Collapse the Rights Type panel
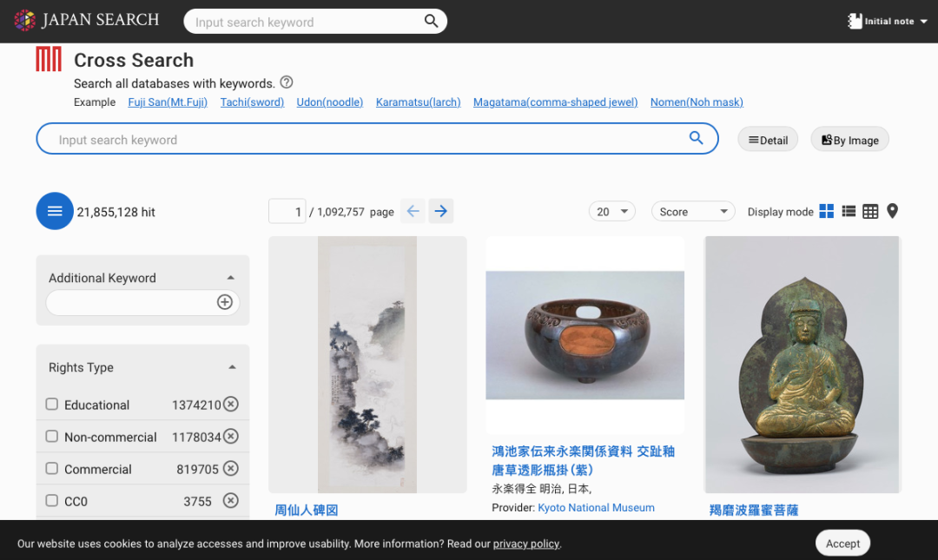This screenshot has height=560, width=938. click(232, 367)
